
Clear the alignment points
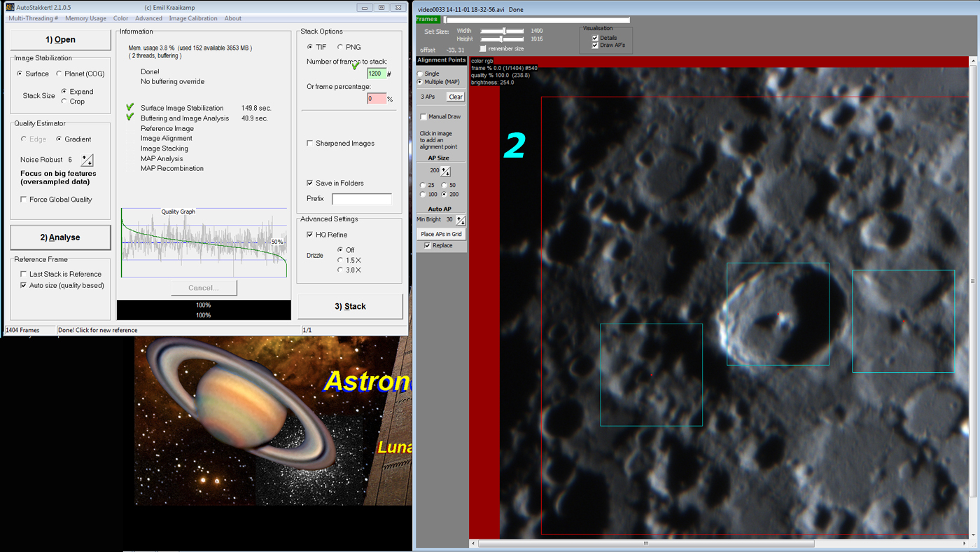click(456, 97)
